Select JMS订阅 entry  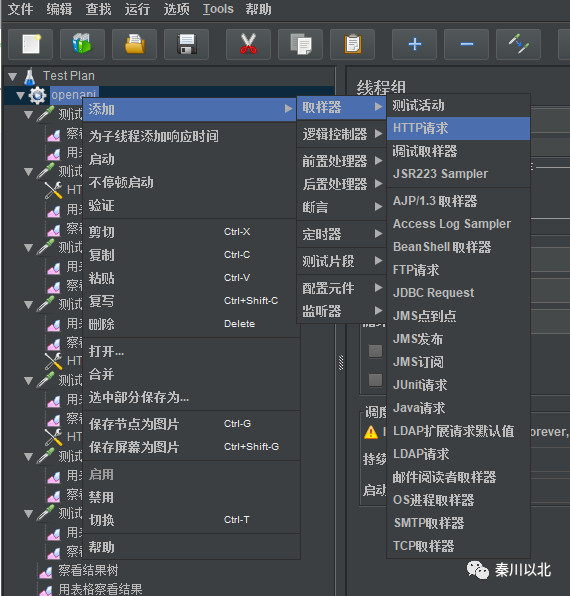[458, 362]
